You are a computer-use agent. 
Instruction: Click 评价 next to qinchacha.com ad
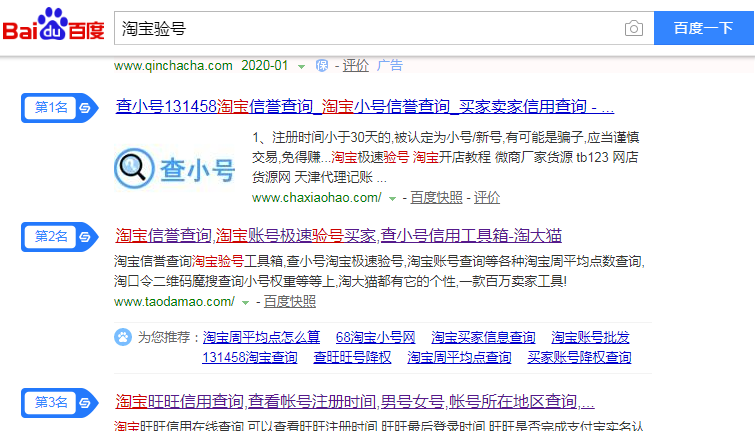pyautogui.click(x=355, y=65)
